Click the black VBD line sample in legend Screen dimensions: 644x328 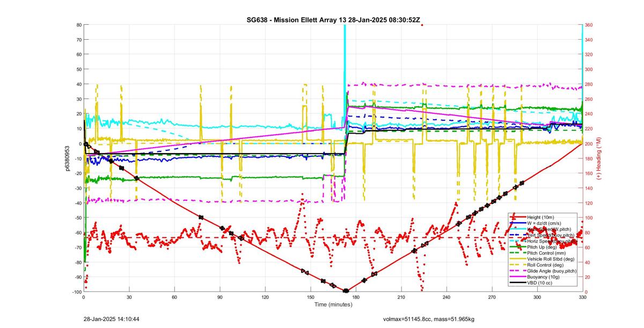518,283
